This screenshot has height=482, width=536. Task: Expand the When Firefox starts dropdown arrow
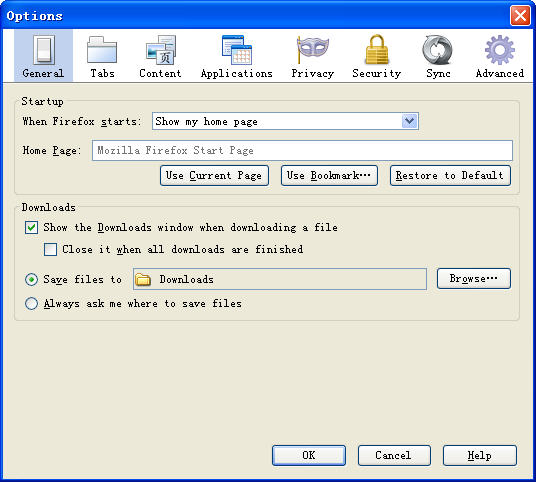point(410,121)
